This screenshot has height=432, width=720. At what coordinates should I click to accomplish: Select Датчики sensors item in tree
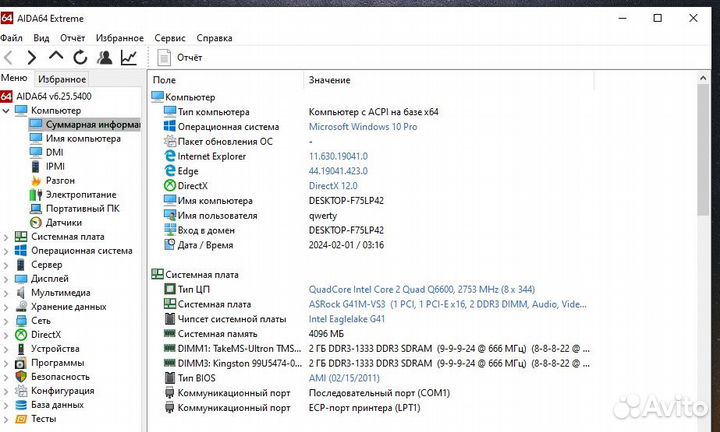point(63,222)
